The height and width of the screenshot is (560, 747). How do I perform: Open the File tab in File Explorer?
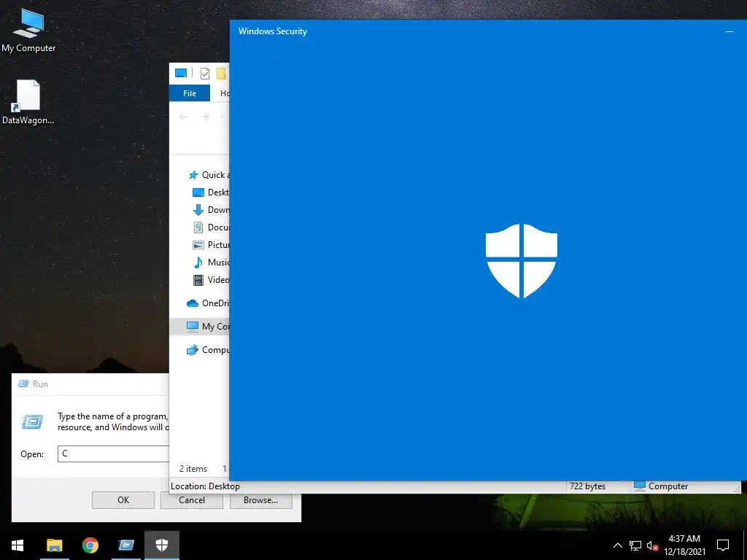pyautogui.click(x=190, y=93)
